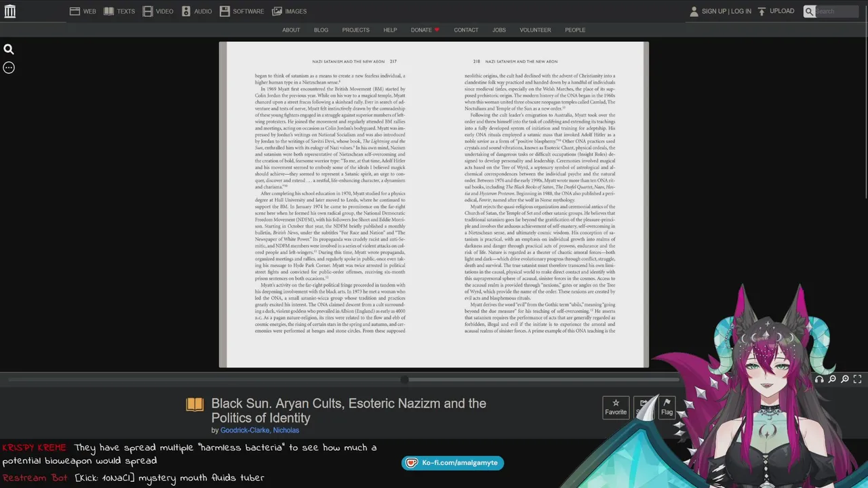Go to the Blog page
Viewport: 868px width, 488px height.
tap(321, 30)
